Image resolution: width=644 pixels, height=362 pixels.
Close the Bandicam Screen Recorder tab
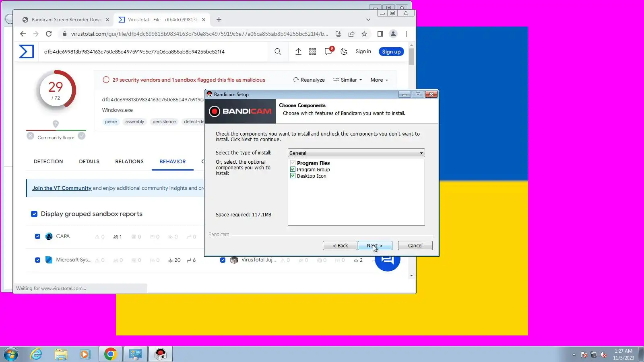click(x=107, y=20)
